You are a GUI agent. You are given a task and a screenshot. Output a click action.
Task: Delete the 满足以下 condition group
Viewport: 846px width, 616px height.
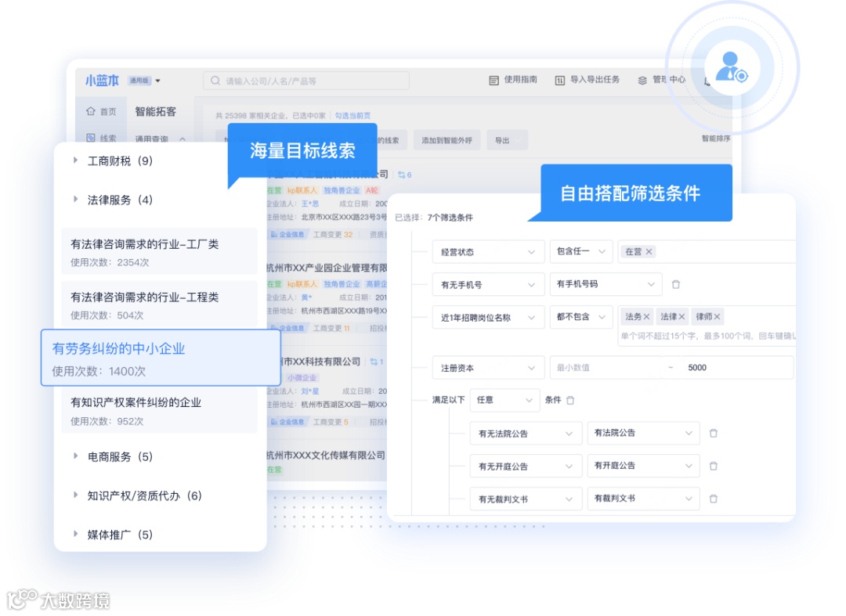(x=570, y=400)
